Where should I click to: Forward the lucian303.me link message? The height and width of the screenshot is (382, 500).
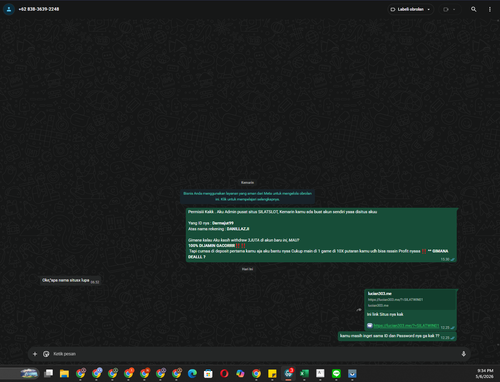click(359, 310)
